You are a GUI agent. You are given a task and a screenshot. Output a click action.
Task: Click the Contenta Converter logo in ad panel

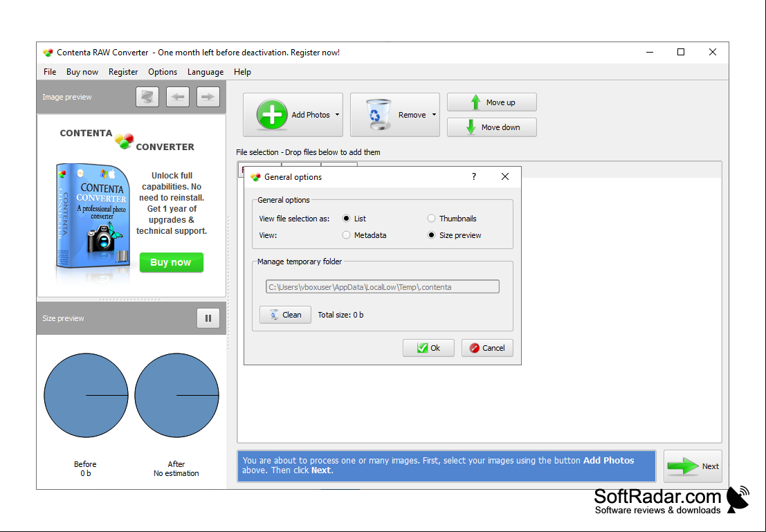(127, 140)
